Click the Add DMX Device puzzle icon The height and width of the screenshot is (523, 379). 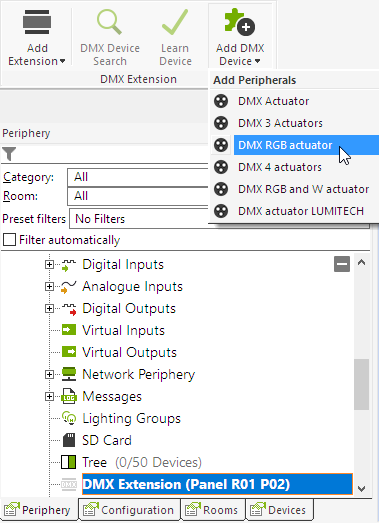240,22
